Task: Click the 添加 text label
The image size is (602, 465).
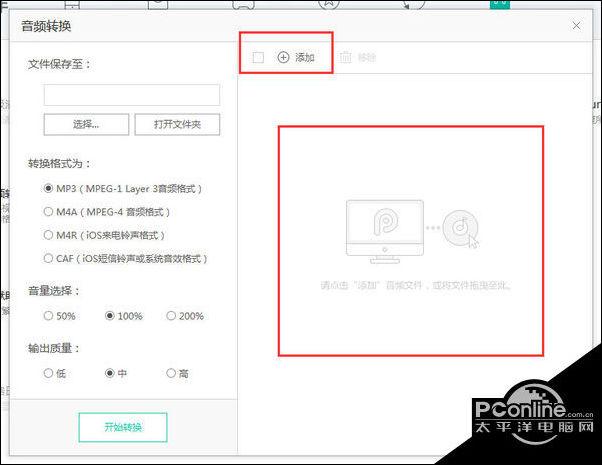Action: (305, 58)
